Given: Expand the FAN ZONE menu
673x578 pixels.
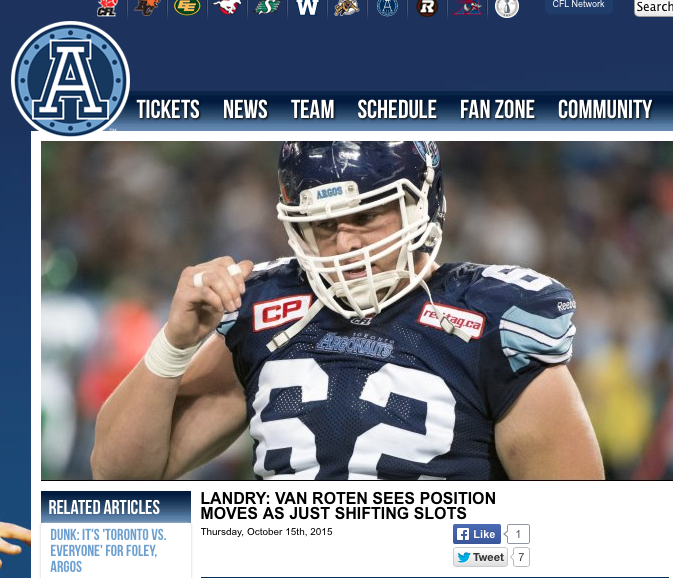Looking at the screenshot, I should (497, 109).
